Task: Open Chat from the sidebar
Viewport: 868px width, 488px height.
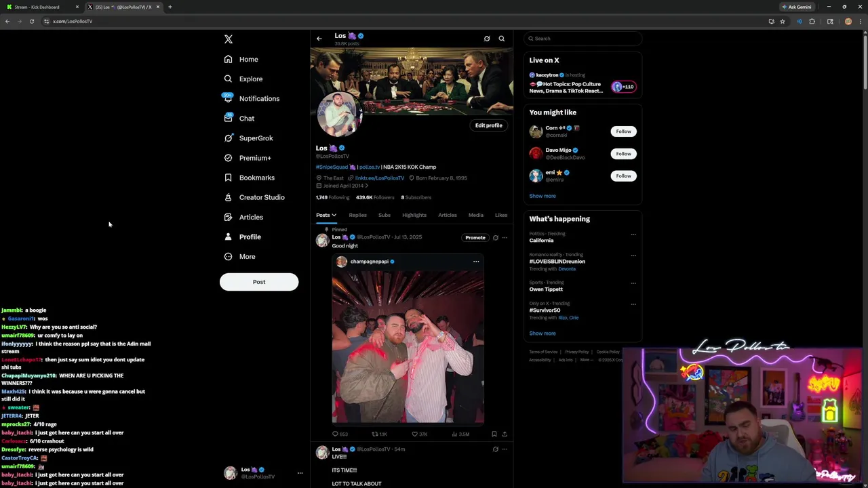Action: click(x=239, y=118)
